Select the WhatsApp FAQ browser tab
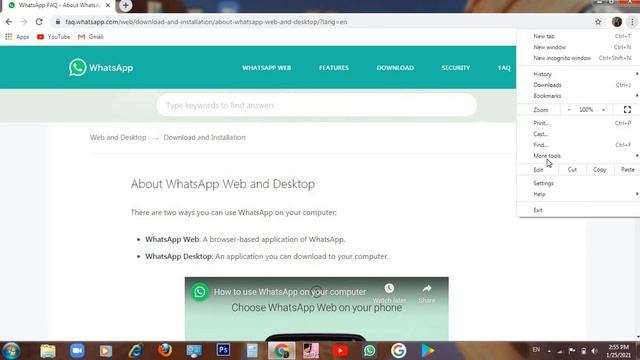 point(59,5)
